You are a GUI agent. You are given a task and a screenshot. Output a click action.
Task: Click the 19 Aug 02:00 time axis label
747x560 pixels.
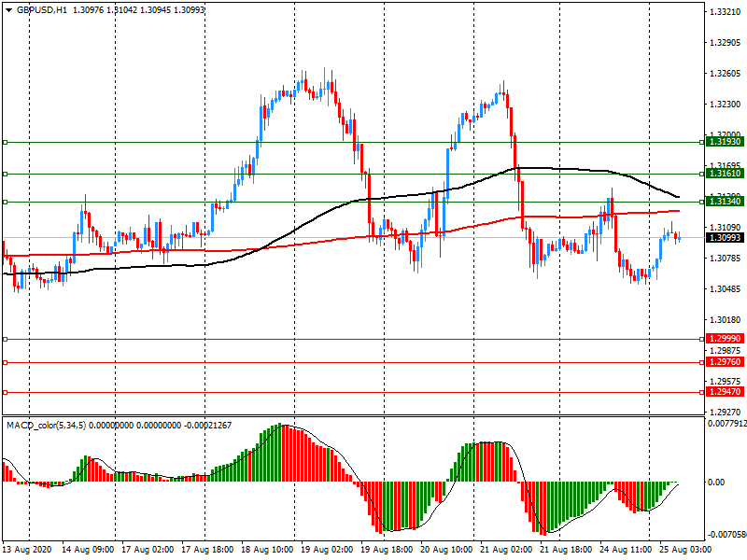point(327,550)
